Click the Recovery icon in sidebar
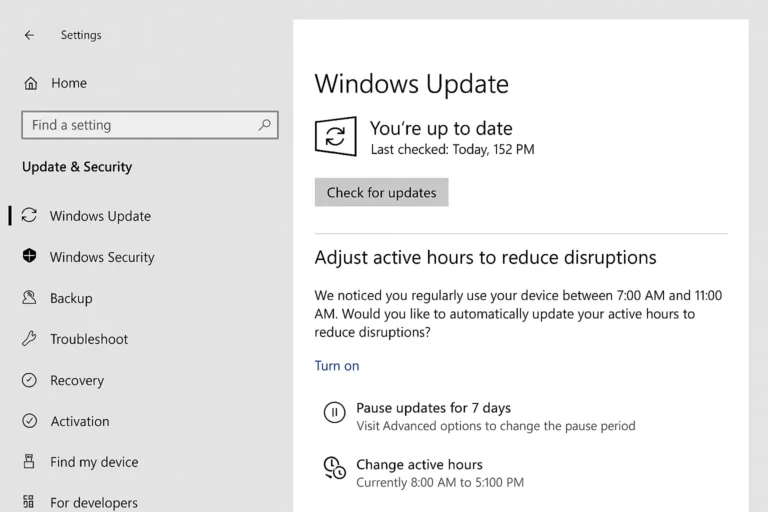This screenshot has height=512, width=768. coord(29,380)
